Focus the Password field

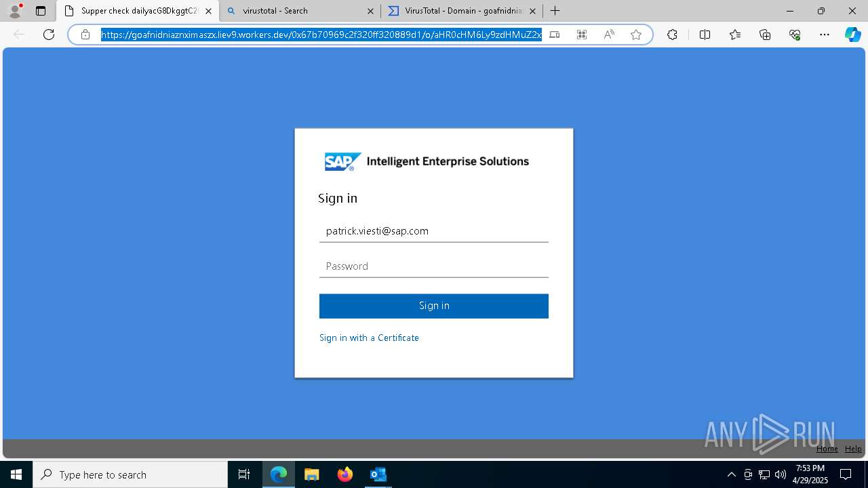[x=434, y=266]
